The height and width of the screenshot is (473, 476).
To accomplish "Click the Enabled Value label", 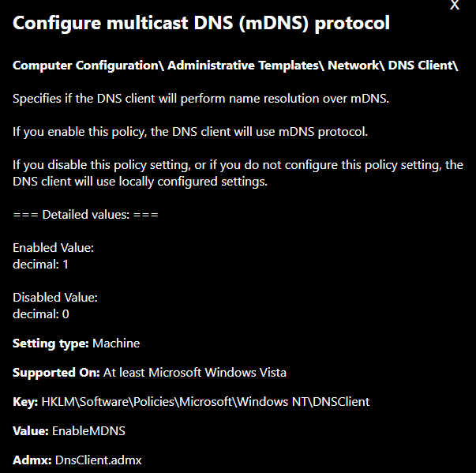I will point(53,248).
